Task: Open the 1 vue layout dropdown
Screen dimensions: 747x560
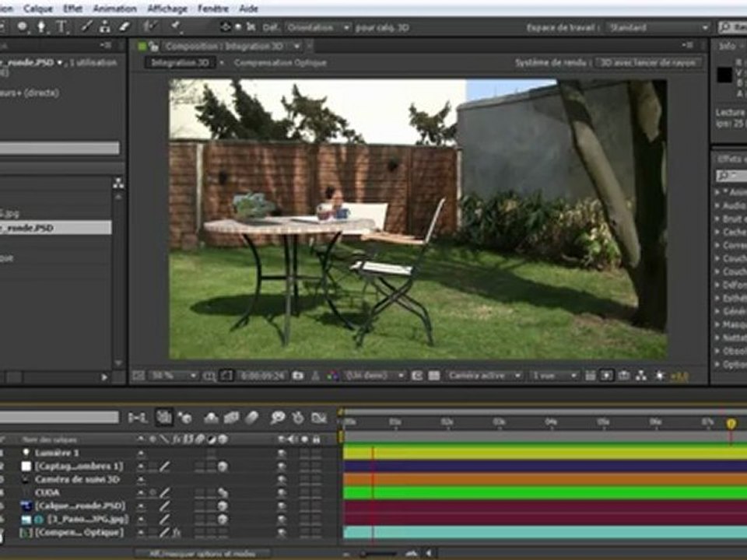Action: (x=553, y=376)
